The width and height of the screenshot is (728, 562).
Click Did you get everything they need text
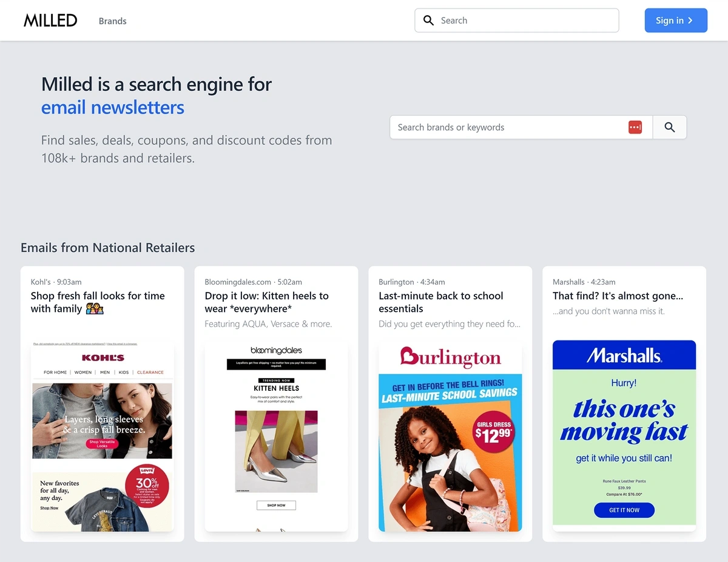(450, 324)
